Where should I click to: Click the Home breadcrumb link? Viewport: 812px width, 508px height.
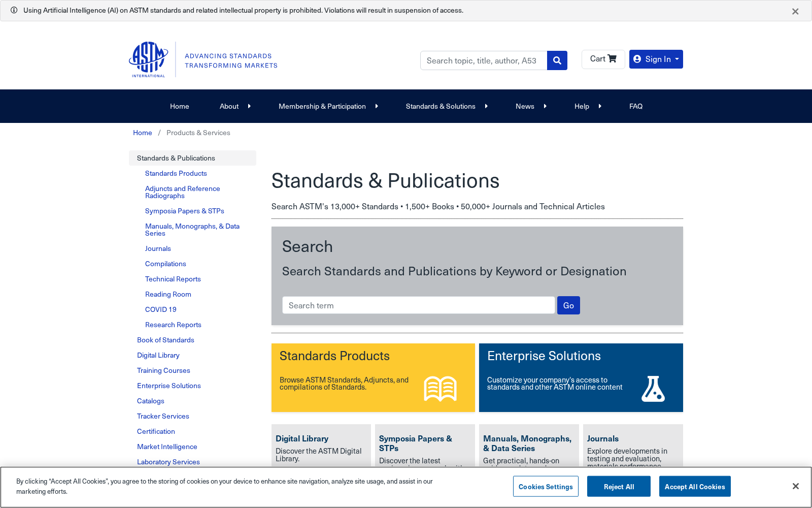coord(143,133)
